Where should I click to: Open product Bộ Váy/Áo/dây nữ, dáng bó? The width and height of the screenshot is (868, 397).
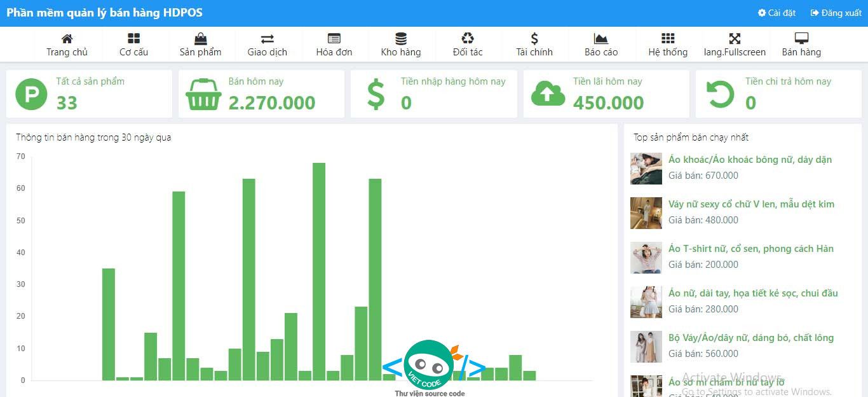coord(751,338)
